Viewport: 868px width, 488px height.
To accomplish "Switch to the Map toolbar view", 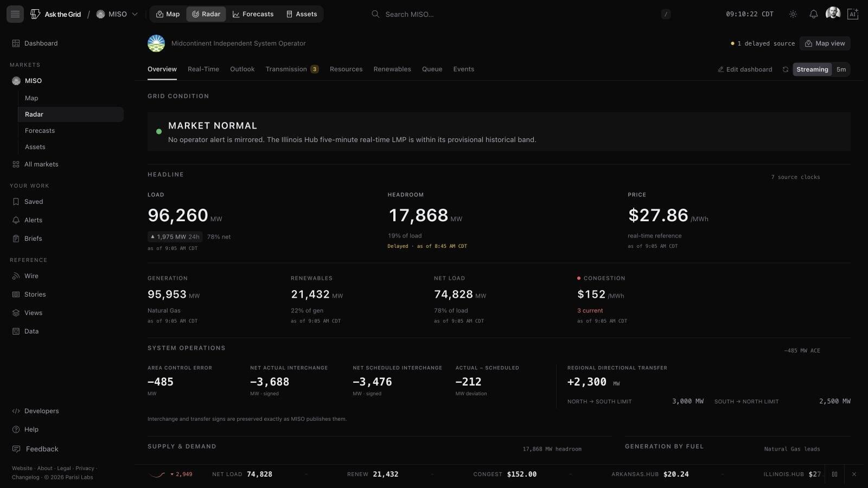I will coord(168,14).
